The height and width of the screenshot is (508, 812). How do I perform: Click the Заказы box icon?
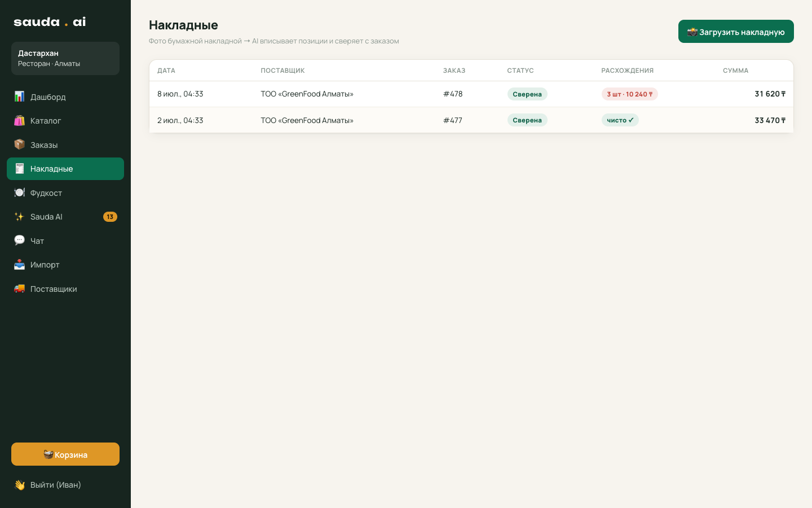coord(19,144)
